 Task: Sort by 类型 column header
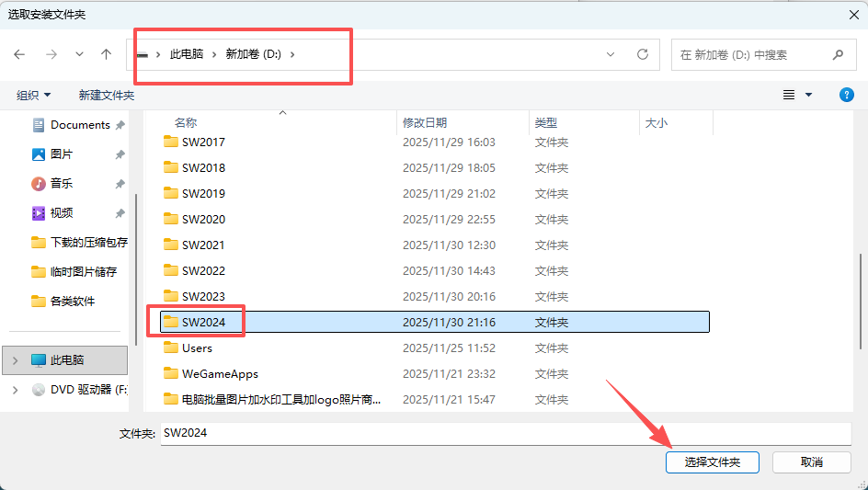pyautogui.click(x=546, y=123)
